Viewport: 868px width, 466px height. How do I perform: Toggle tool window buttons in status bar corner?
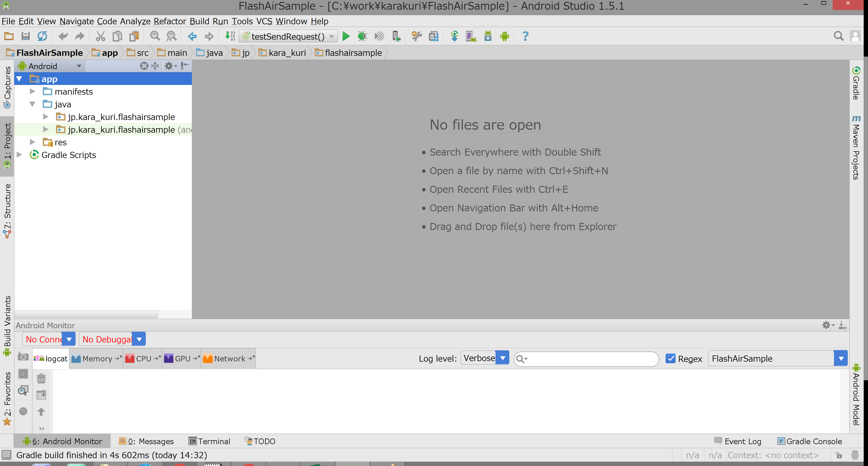point(6,455)
